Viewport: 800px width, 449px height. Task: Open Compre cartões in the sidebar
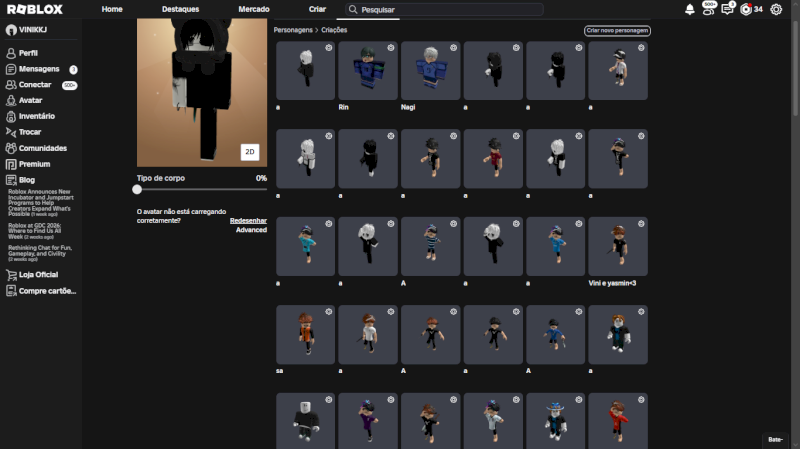tap(47, 291)
